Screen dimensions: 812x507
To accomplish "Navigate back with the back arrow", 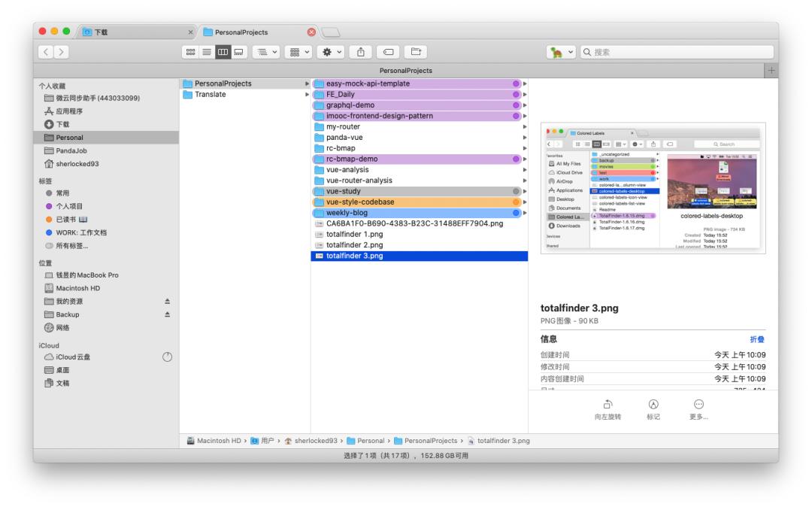I will click(x=46, y=53).
